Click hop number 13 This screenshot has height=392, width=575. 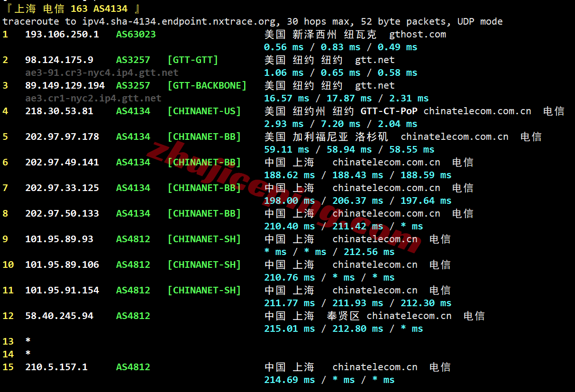point(8,341)
